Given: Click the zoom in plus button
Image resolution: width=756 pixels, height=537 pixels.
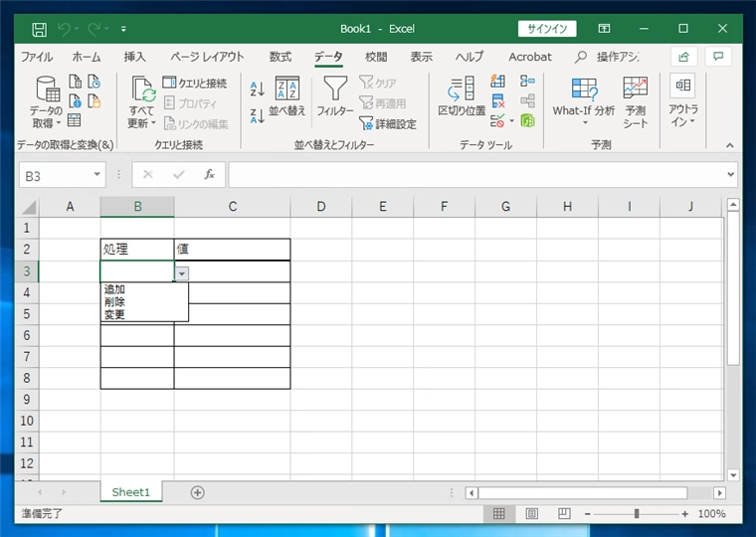Looking at the screenshot, I should click(684, 514).
